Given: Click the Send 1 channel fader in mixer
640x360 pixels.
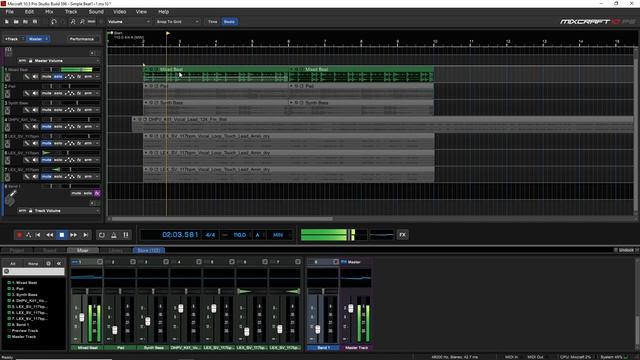Looking at the screenshot, I should click(318, 329).
